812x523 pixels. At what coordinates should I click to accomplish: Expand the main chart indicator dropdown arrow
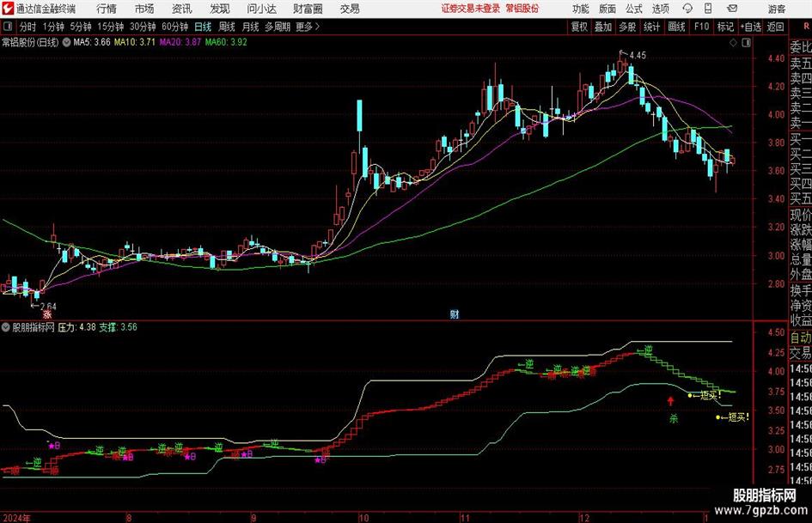pyautogui.click(x=66, y=42)
